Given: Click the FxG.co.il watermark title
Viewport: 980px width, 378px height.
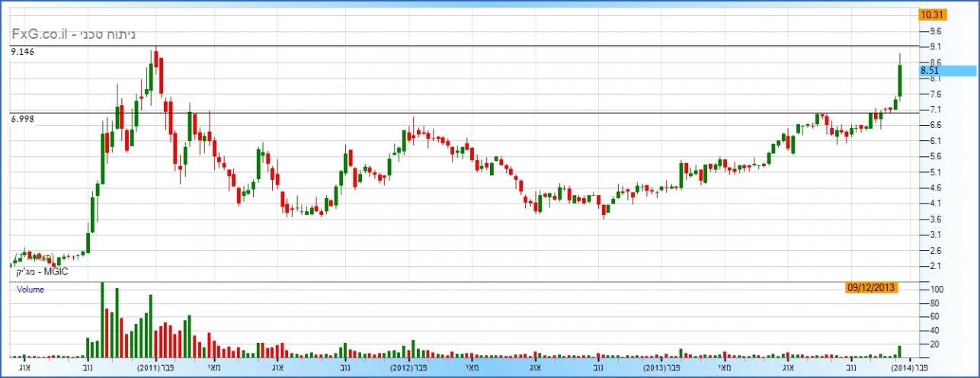Looking at the screenshot, I should [x=72, y=34].
